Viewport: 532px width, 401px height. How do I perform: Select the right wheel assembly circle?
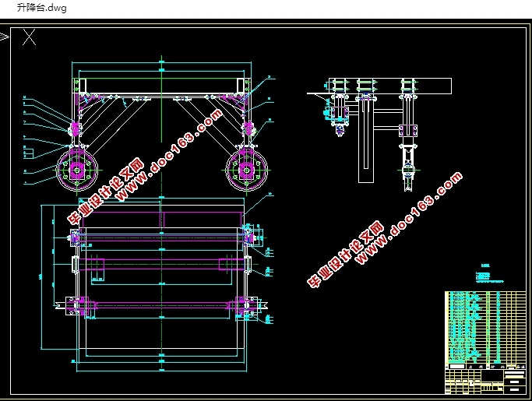(247, 170)
